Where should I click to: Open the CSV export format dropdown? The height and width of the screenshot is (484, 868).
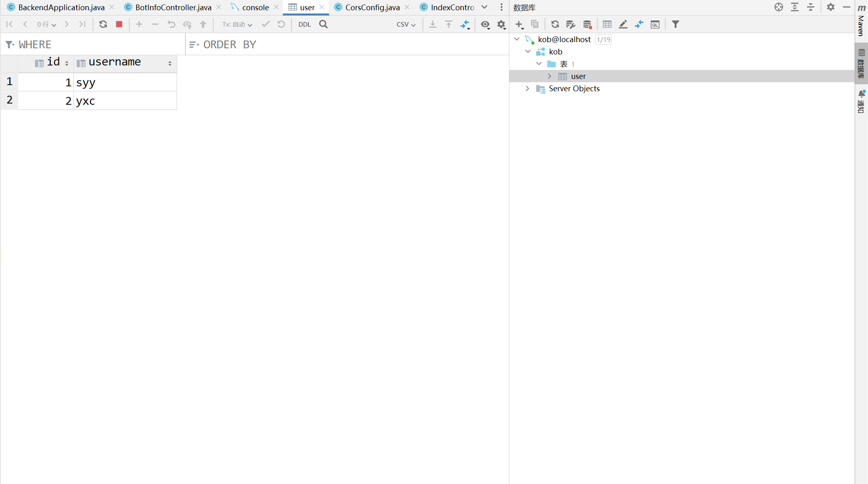coord(406,25)
